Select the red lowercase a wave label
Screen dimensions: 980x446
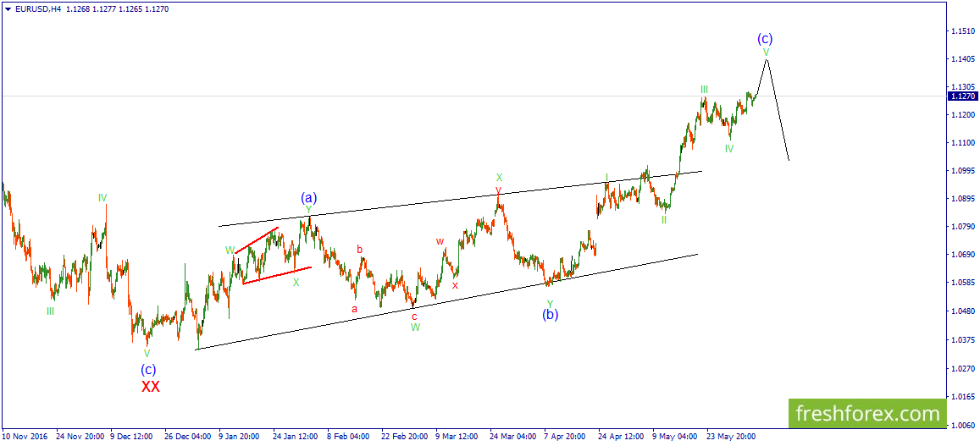click(354, 309)
